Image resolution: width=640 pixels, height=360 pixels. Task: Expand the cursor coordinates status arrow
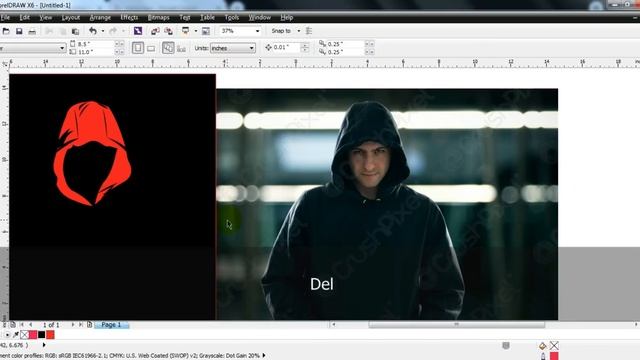click(44, 345)
